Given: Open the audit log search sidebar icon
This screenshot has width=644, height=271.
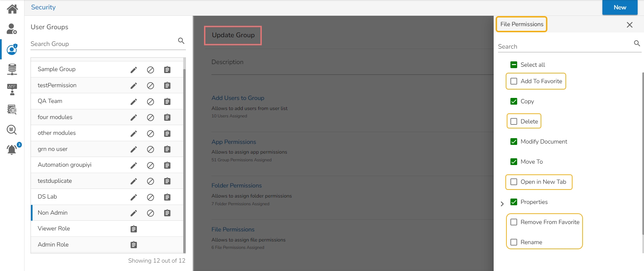Looking at the screenshot, I should pos(12,109).
